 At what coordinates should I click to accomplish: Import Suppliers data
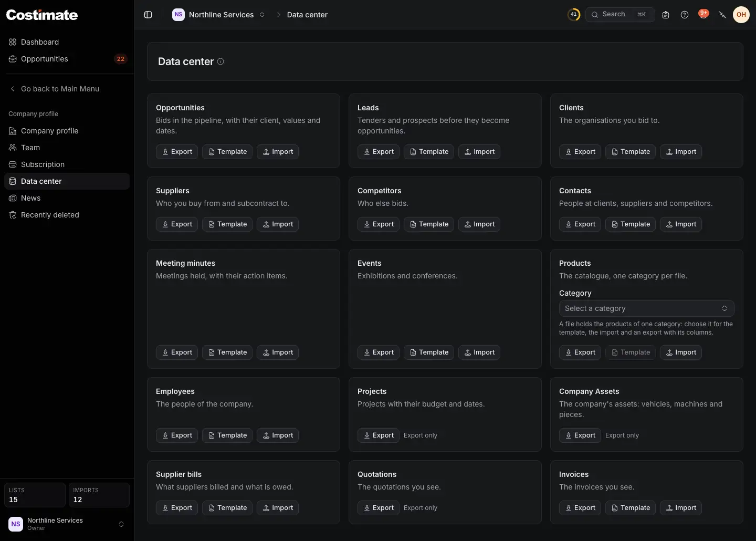(x=278, y=224)
